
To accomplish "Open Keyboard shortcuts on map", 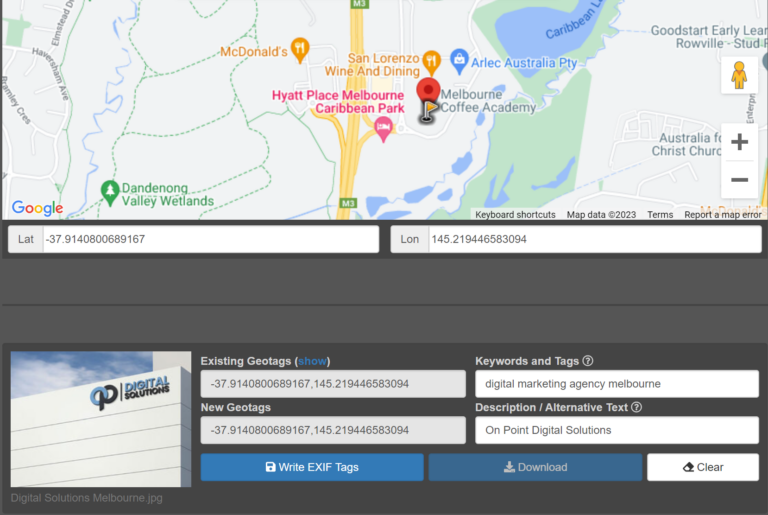I will pyautogui.click(x=515, y=215).
